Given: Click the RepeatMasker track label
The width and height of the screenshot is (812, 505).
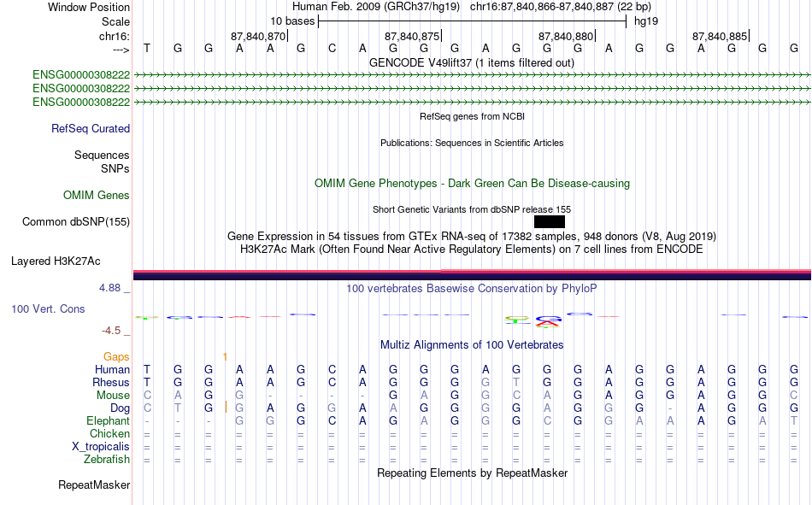Looking at the screenshot, I should (x=94, y=484).
